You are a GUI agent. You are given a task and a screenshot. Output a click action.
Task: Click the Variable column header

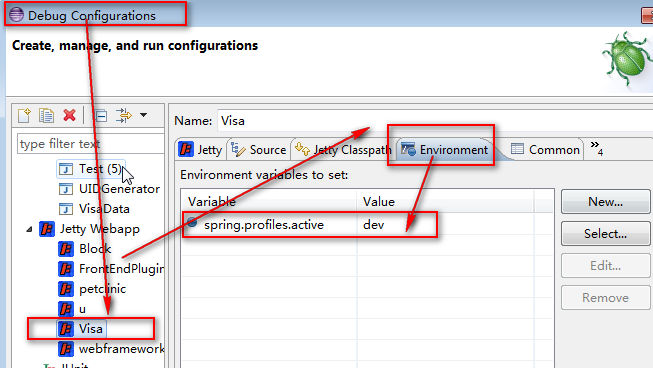(x=269, y=201)
